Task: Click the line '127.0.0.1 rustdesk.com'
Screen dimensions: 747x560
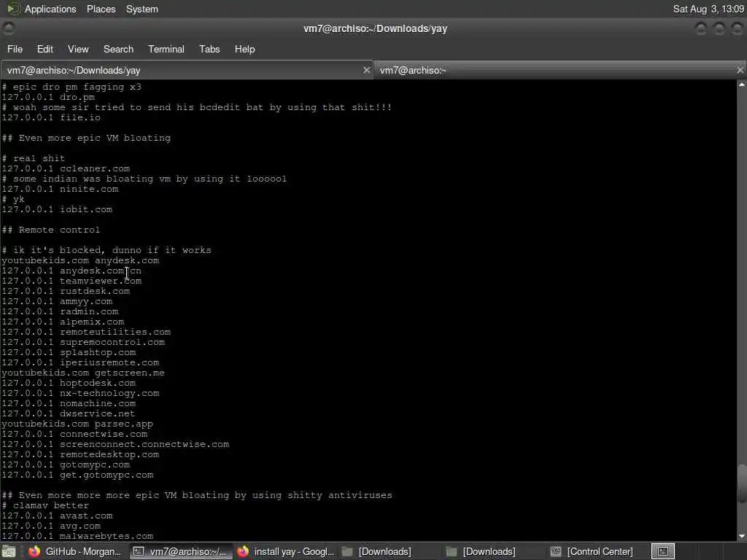Action: (66, 291)
